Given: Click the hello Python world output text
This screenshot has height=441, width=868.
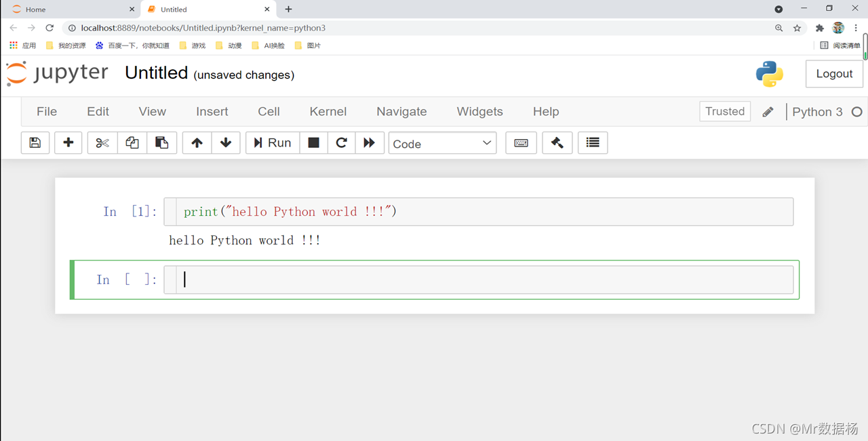Looking at the screenshot, I should pyautogui.click(x=245, y=240).
